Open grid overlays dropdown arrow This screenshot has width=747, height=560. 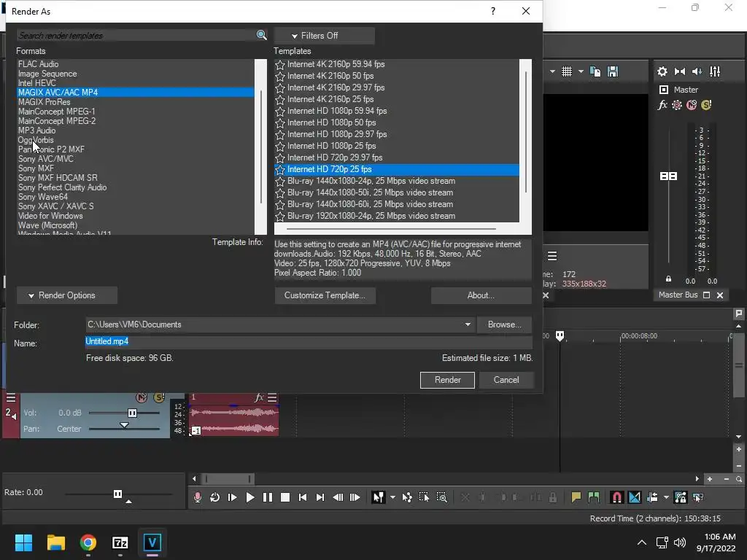coord(581,71)
